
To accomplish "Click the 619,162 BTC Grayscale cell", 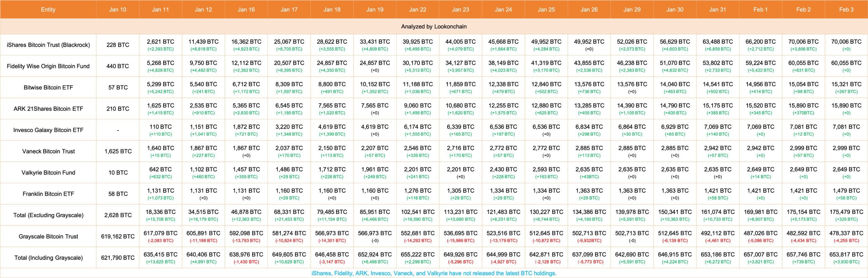I will pyautogui.click(x=118, y=237).
